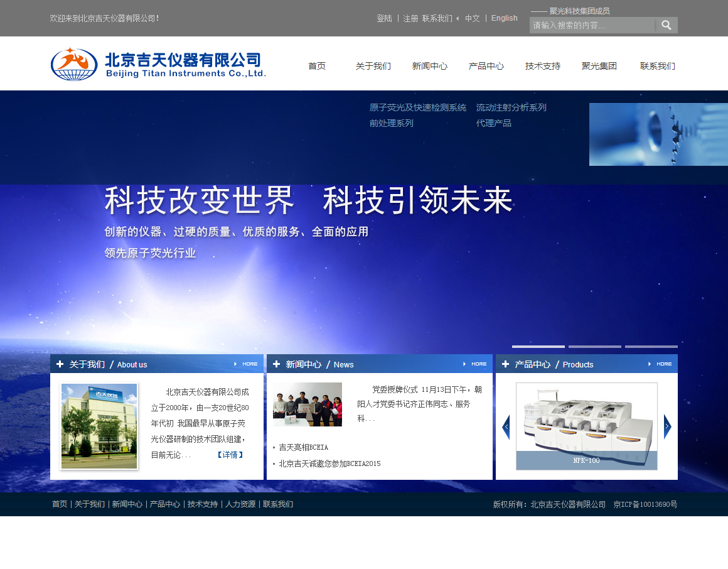Screen dimensions: 728x569
Task: Open the news item 北京吉天诚邀您参加BCEIA2015
Action: click(329, 463)
